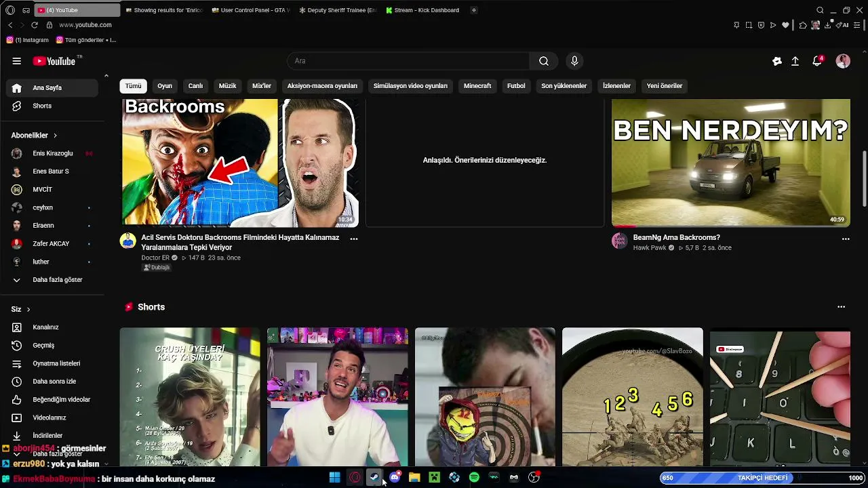868x488 pixels.
Task: Open File Explorer from the taskbar
Action: (414, 478)
